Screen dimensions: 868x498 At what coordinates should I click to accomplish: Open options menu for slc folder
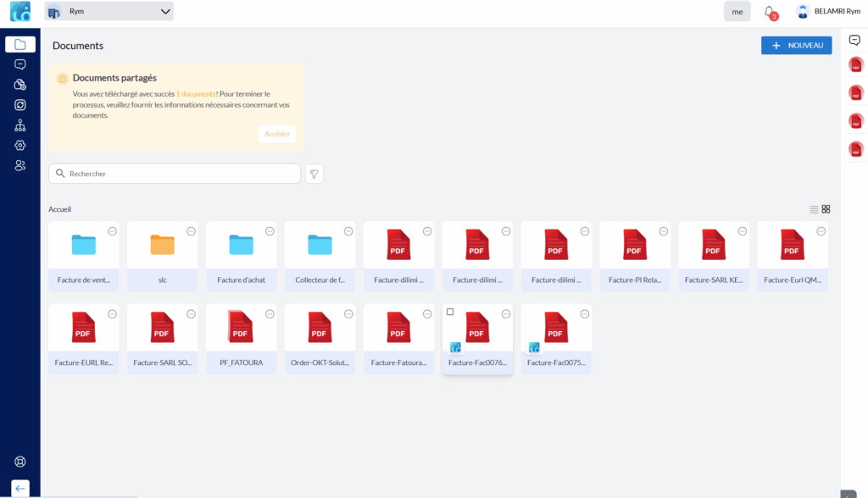tap(191, 231)
